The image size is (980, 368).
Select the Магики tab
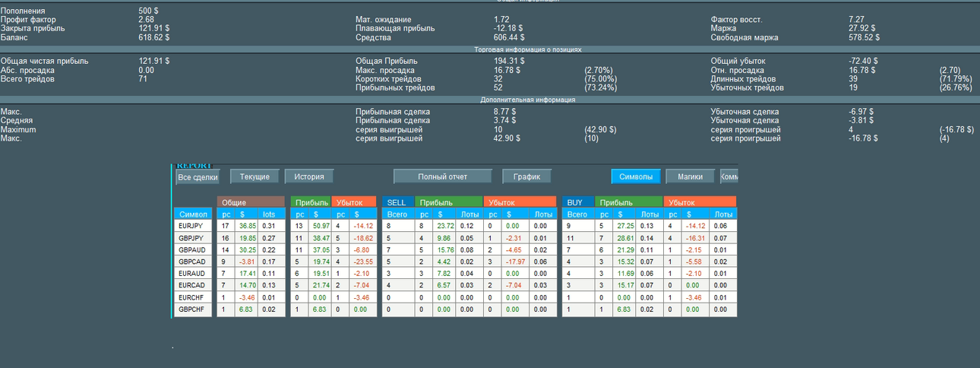pos(691,176)
